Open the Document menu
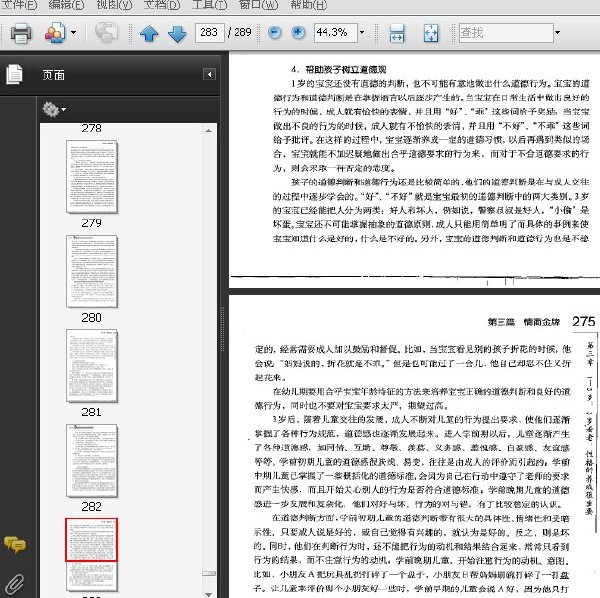The height and width of the screenshot is (598, 600). coord(162,5)
